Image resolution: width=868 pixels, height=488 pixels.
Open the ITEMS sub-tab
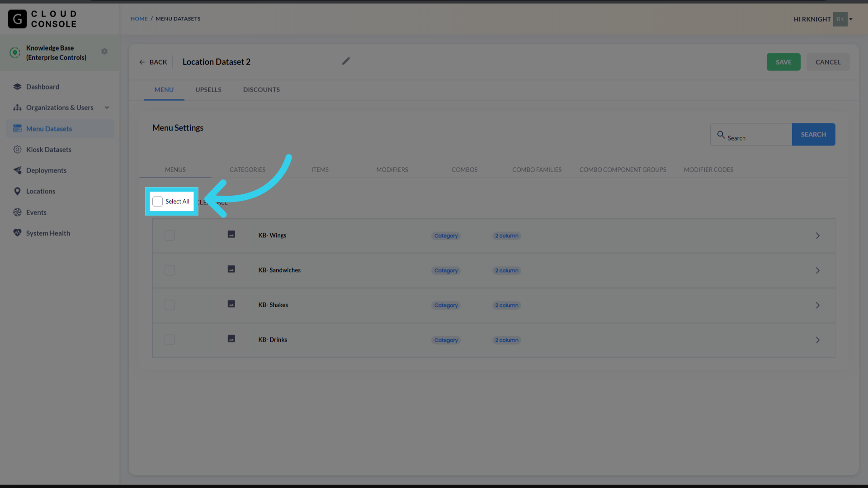(320, 170)
